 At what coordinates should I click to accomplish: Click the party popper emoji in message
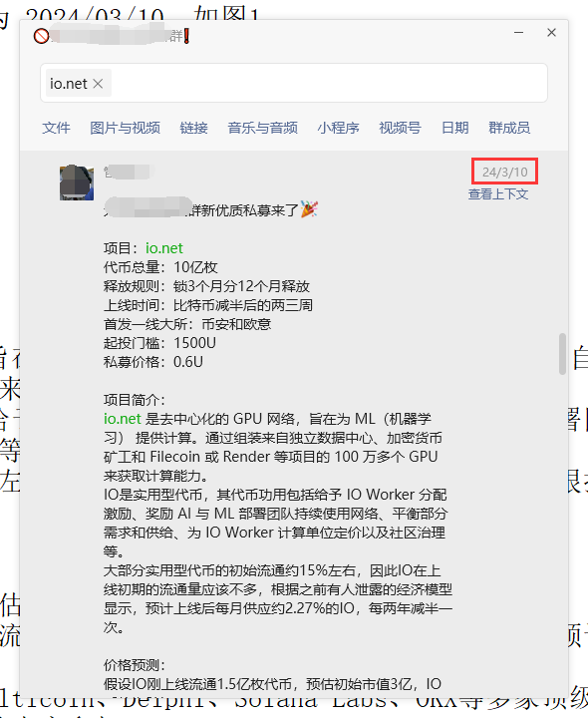pyautogui.click(x=309, y=209)
